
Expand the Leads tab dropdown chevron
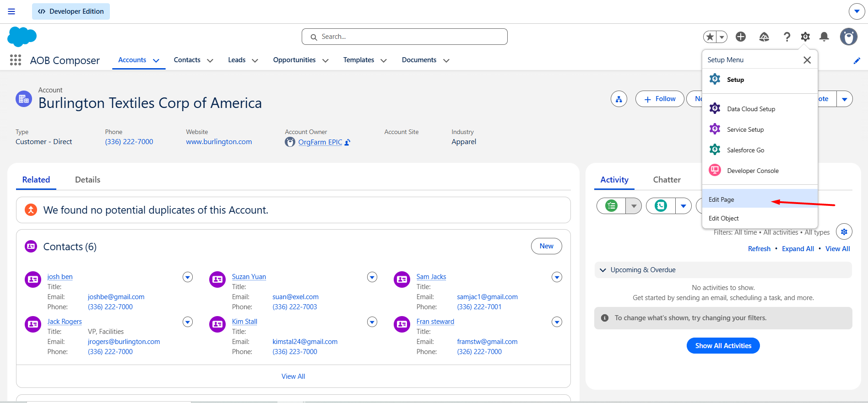255,60
